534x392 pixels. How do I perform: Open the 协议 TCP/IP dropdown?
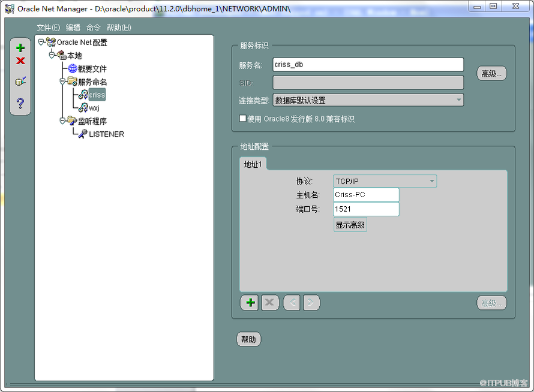click(x=385, y=181)
